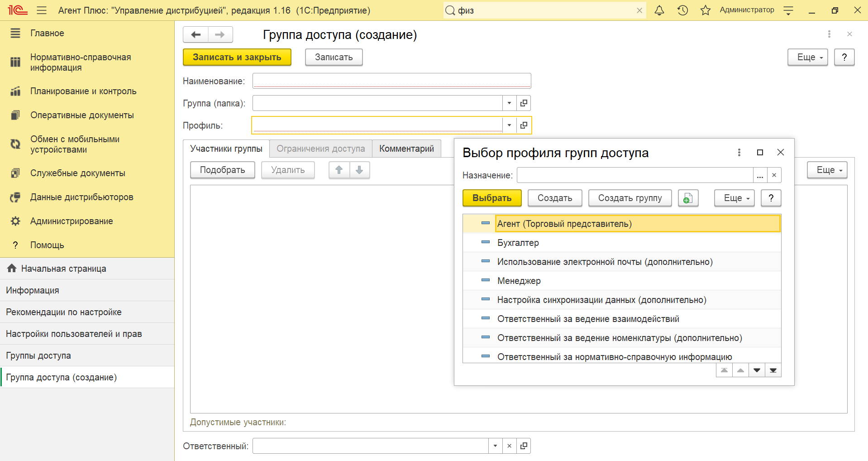This screenshot has width=868, height=461.
Task: Open the Администрирование section
Action: click(x=87, y=221)
